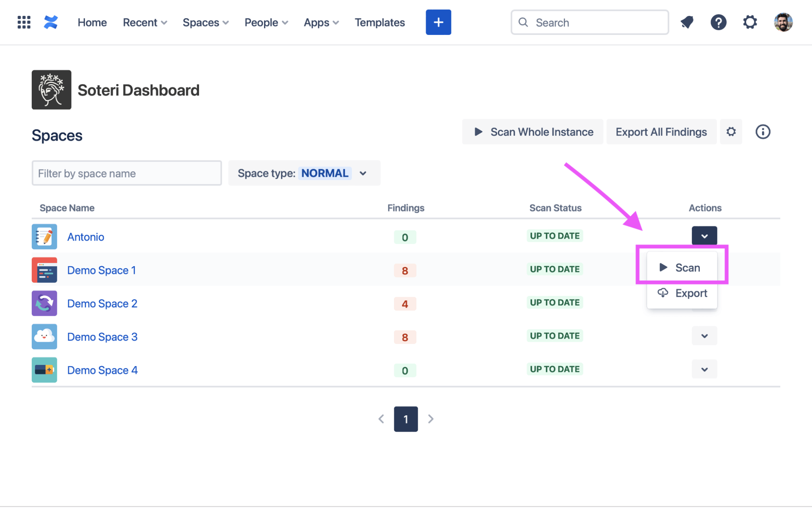Expand the Recent menu
Viewport: 812px width, 508px height.
click(x=145, y=22)
